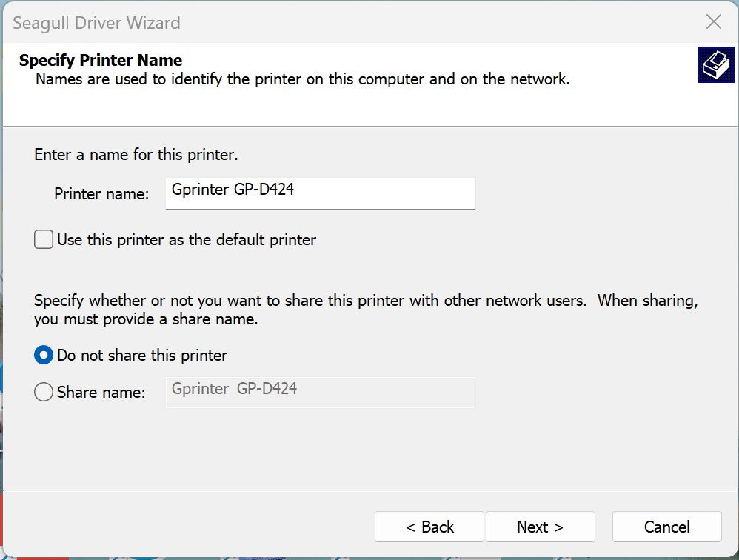Close the Seagull Driver Wizard window
Screen dimensions: 739x560
point(714,21)
